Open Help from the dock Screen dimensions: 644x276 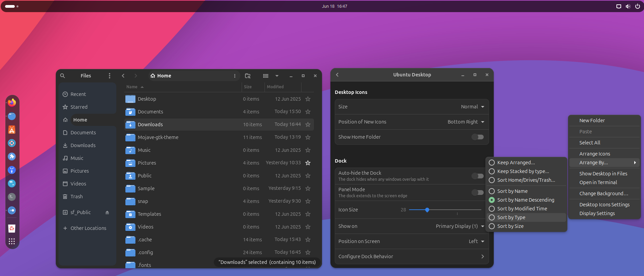coord(12,143)
